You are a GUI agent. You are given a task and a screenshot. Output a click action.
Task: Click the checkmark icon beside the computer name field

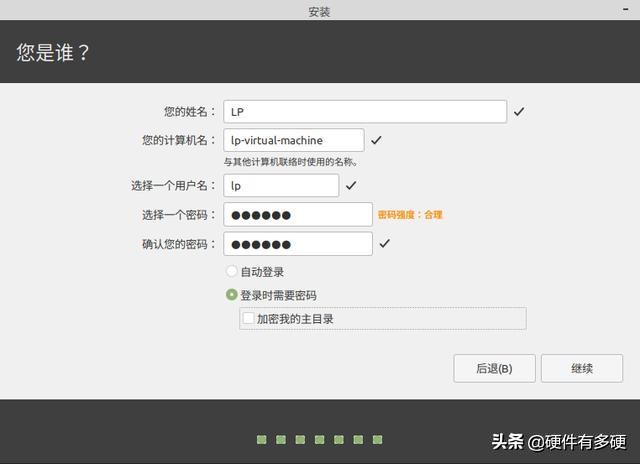point(376,140)
